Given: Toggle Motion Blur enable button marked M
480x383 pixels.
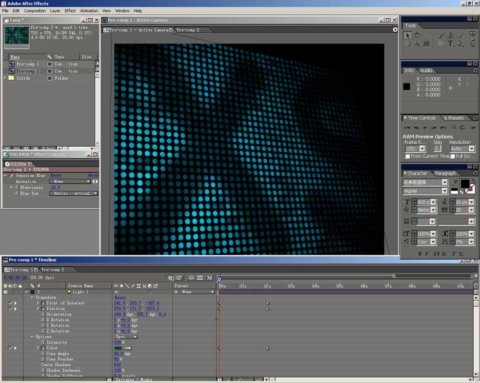Looking at the screenshot, I should tap(209, 277).
